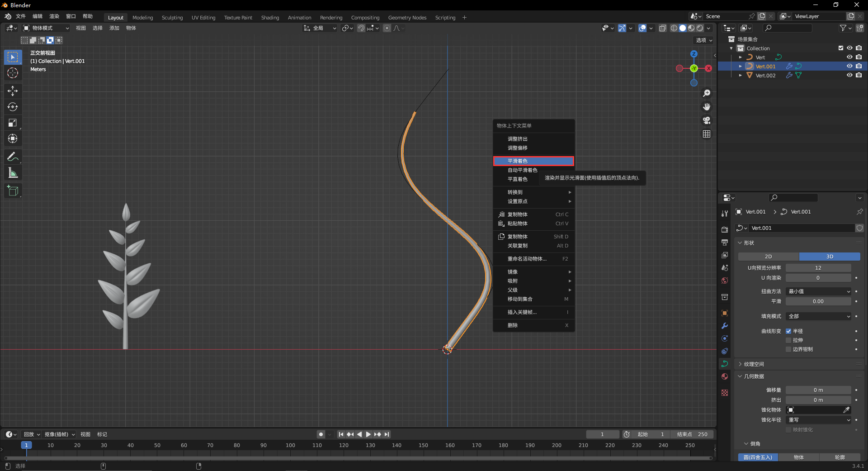The height and width of the screenshot is (471, 868).
Task: Uncheck the 半径 checkbox
Action: (788, 331)
